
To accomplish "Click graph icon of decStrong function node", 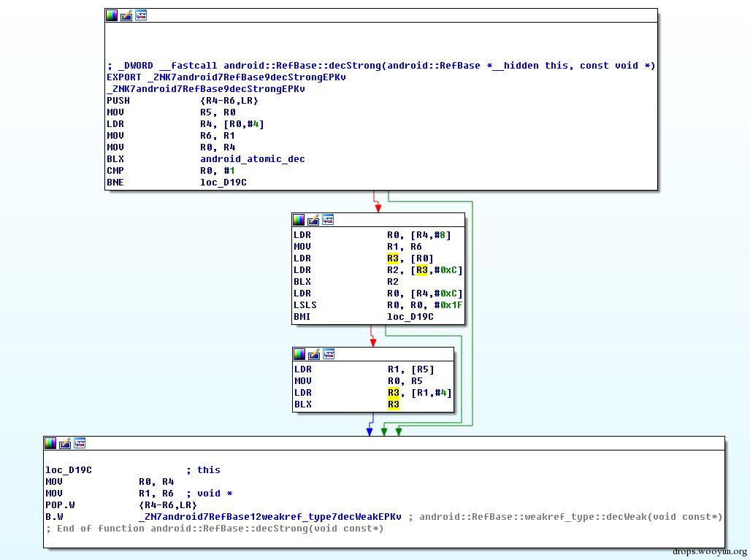I will point(141,15).
